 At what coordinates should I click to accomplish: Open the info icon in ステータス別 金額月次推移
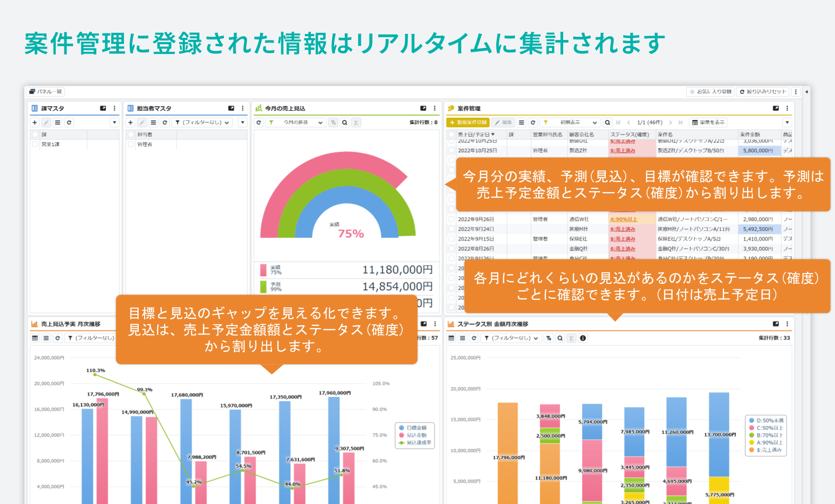(582, 338)
